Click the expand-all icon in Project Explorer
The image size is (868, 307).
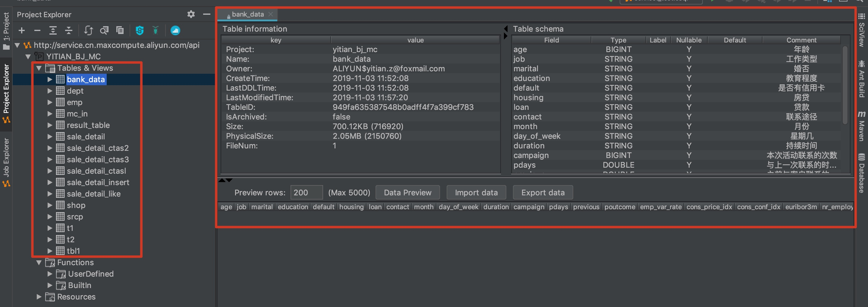(x=53, y=30)
